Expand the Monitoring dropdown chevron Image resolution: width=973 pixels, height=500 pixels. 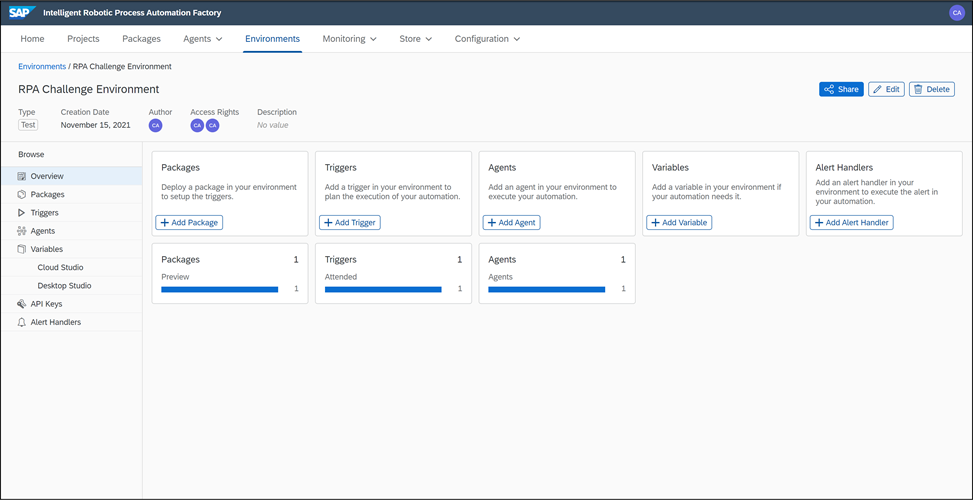(x=373, y=39)
